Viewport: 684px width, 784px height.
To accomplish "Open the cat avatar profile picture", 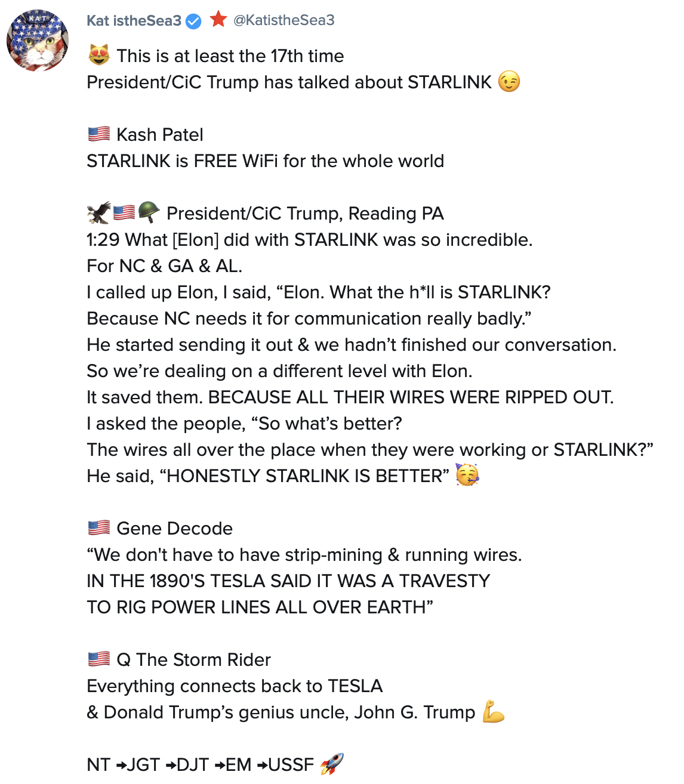I will pos(37,41).
